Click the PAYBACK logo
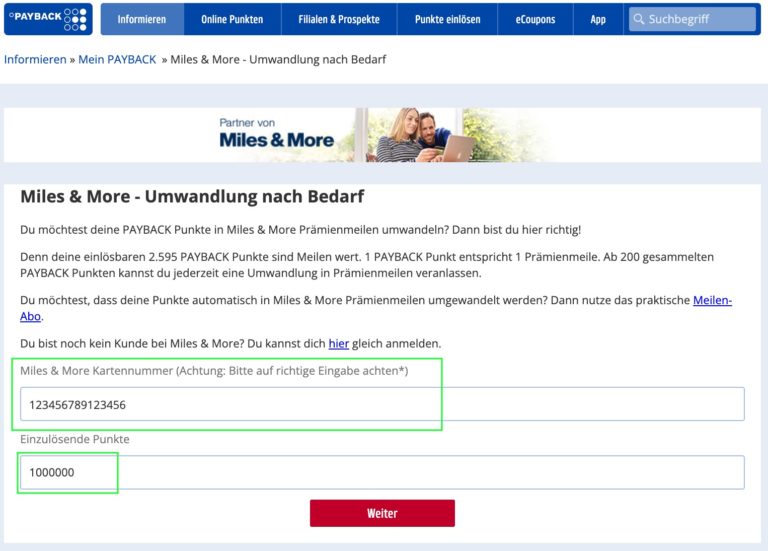The width and height of the screenshot is (768, 551). coord(47,19)
